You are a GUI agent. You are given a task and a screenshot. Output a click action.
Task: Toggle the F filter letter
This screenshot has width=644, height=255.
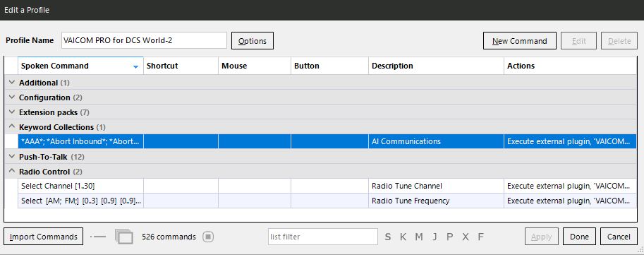click(480, 237)
